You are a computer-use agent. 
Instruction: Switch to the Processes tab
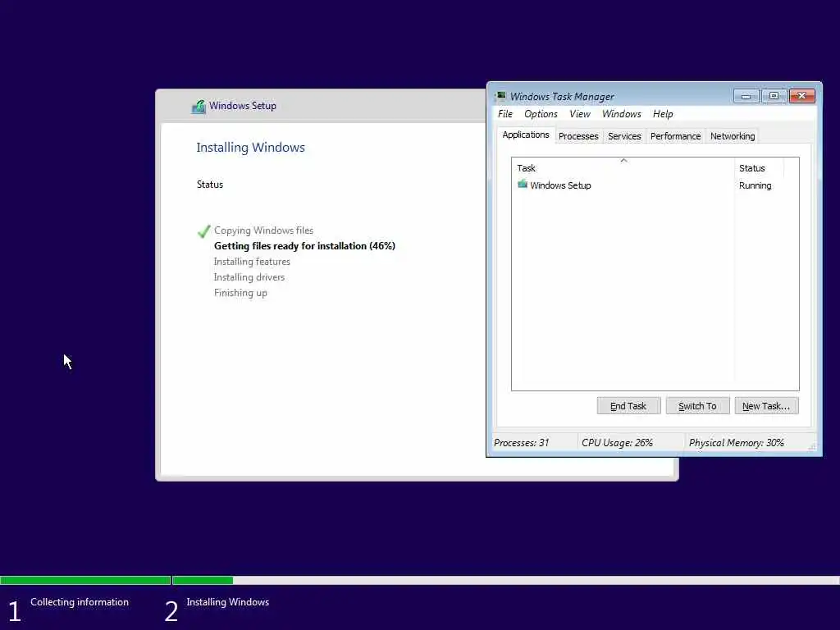(578, 137)
